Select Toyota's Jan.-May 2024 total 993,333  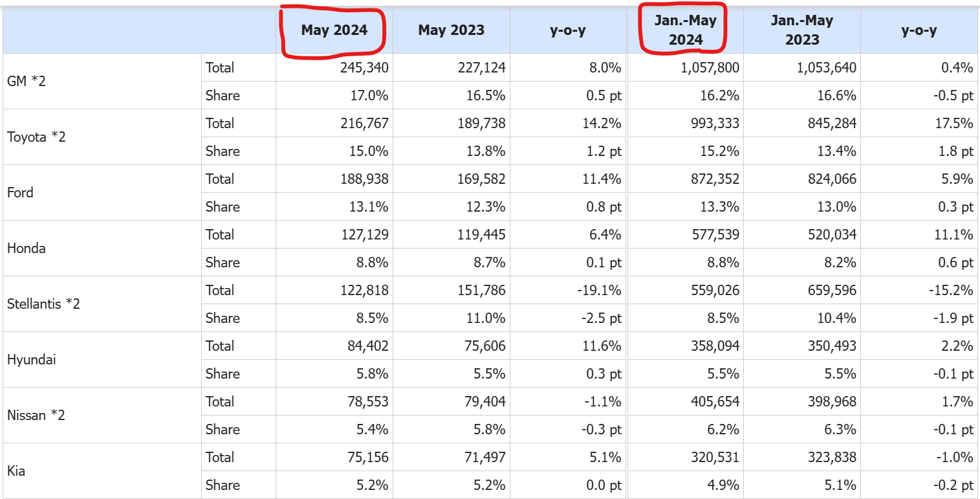(712, 124)
